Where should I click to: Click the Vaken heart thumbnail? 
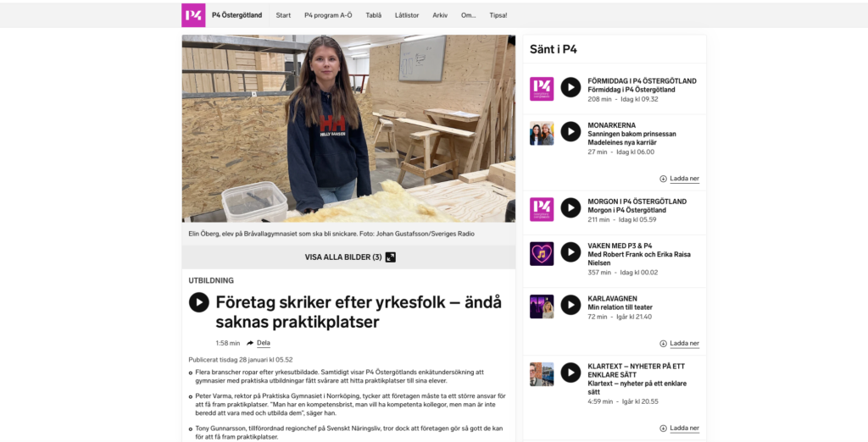tap(542, 254)
